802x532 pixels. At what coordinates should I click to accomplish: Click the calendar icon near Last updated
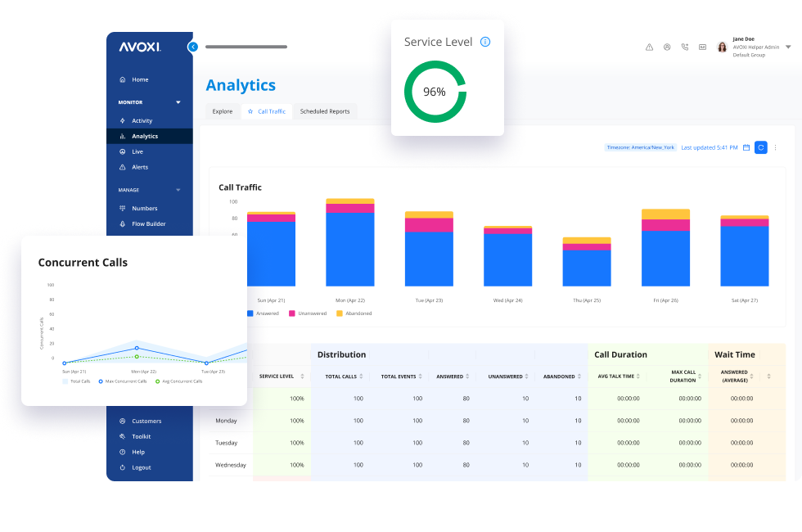point(748,147)
